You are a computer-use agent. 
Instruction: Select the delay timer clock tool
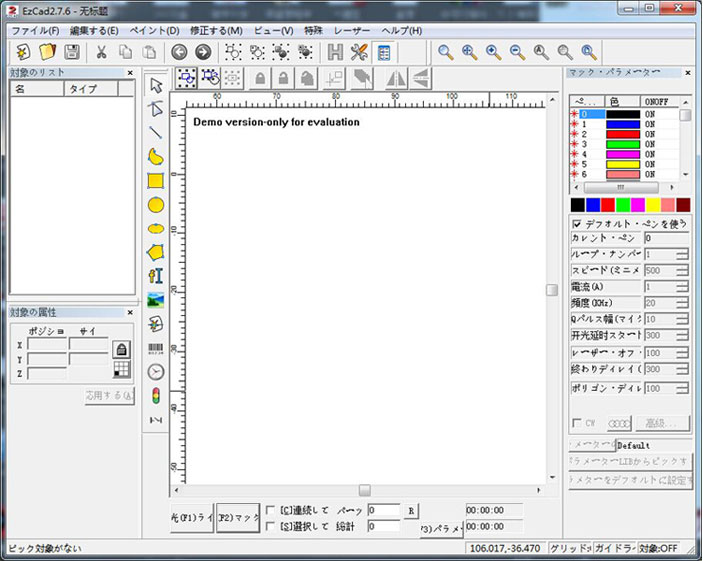(x=156, y=372)
